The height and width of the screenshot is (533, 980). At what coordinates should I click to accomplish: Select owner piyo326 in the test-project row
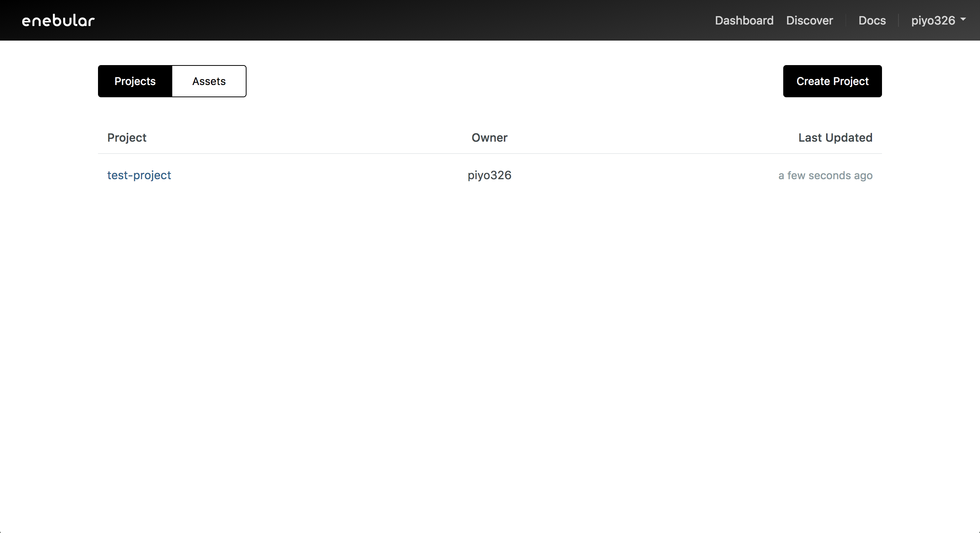pyautogui.click(x=489, y=175)
